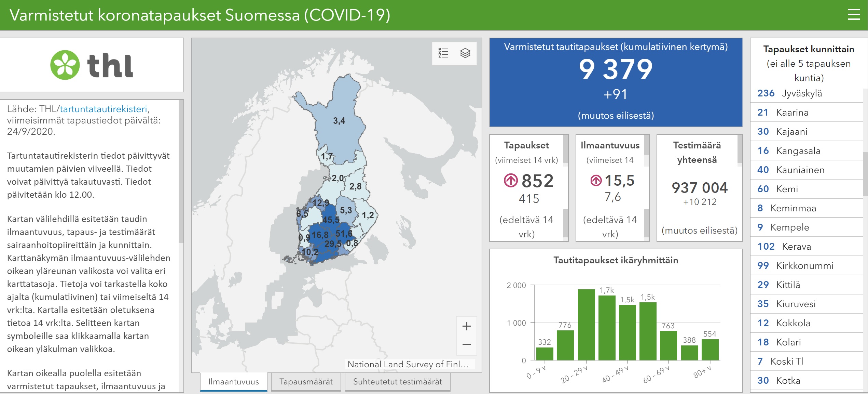Switch to the Suhteutetut testimäärät tab

(x=397, y=382)
